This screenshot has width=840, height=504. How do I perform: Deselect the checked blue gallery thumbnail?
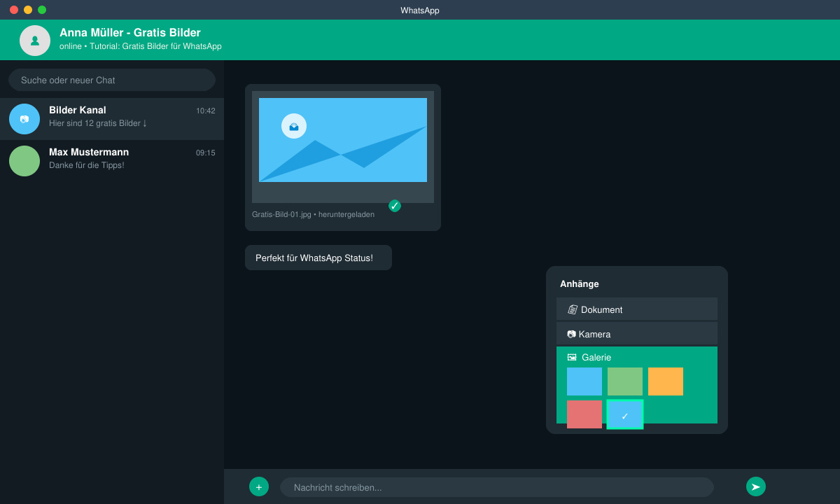click(625, 414)
